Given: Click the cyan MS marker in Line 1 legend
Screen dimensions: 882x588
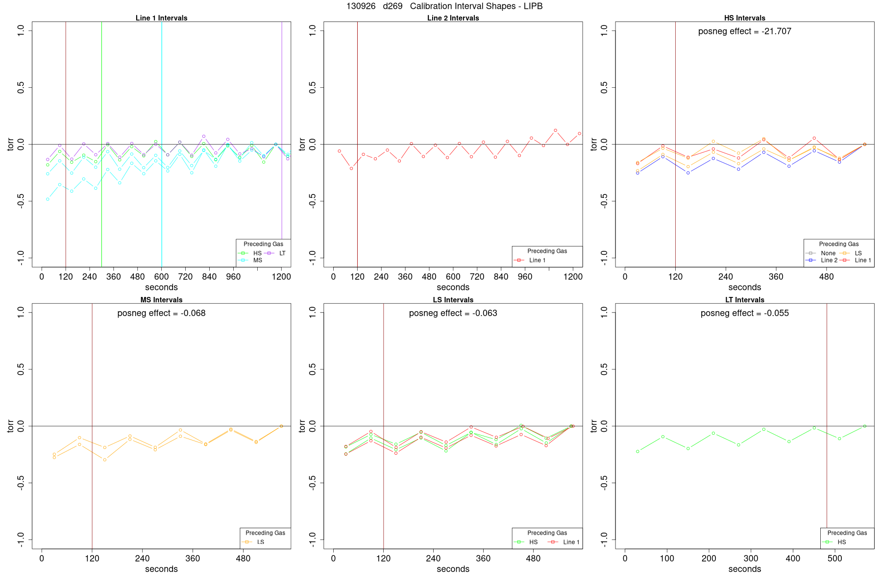Looking at the screenshot, I should [244, 260].
